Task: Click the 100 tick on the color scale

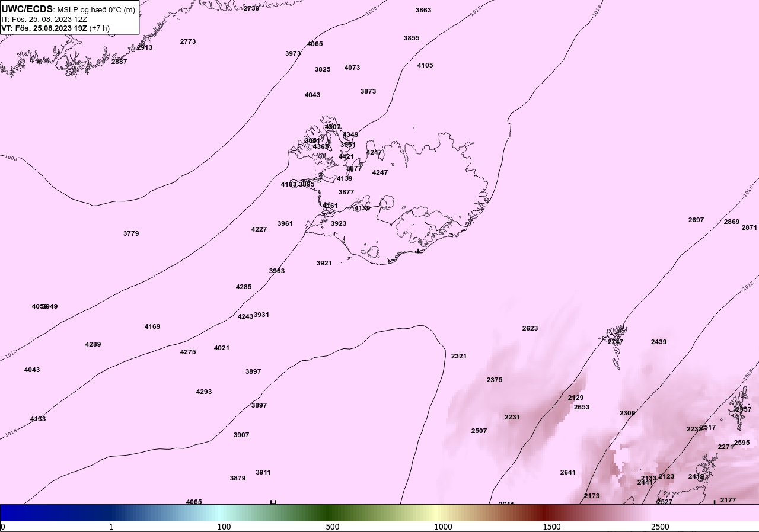Action: pos(224,527)
